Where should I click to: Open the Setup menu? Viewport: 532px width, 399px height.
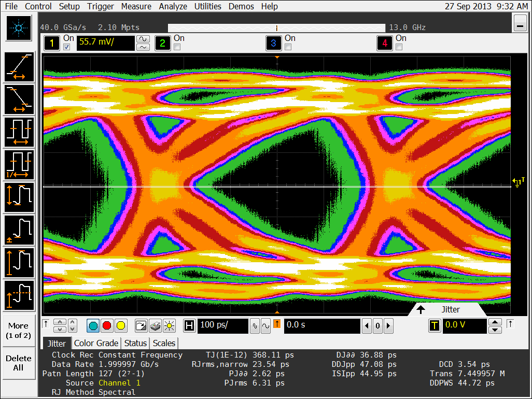(69, 6)
